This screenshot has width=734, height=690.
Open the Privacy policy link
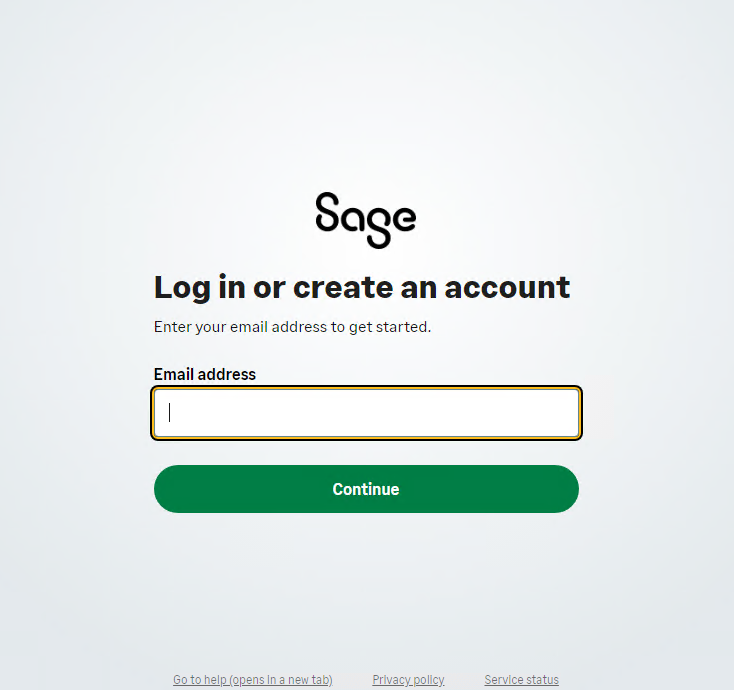click(x=408, y=679)
